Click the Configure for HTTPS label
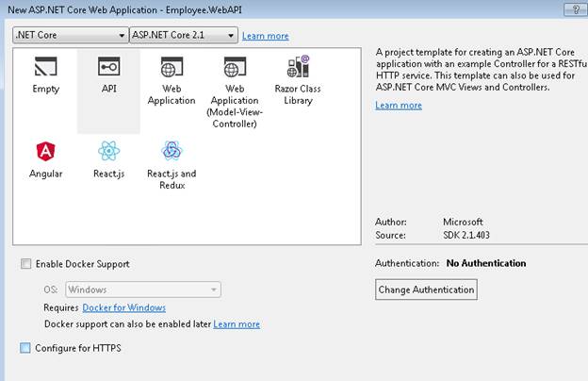 78,348
